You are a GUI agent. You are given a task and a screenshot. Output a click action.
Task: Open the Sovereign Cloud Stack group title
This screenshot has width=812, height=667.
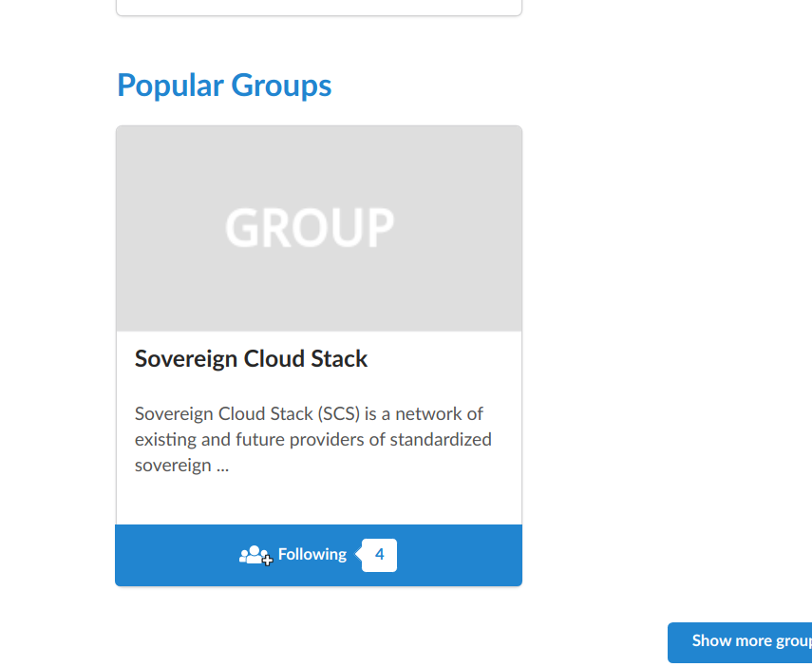click(251, 358)
